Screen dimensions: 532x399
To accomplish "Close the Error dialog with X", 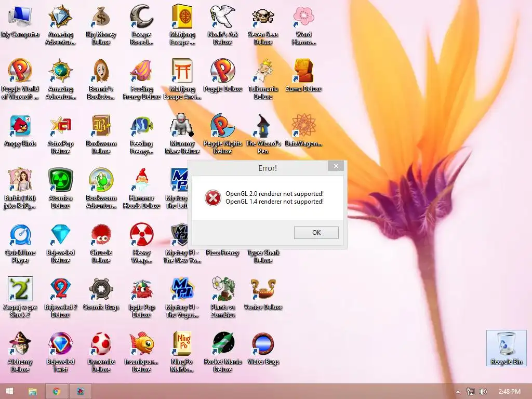I will [336, 166].
